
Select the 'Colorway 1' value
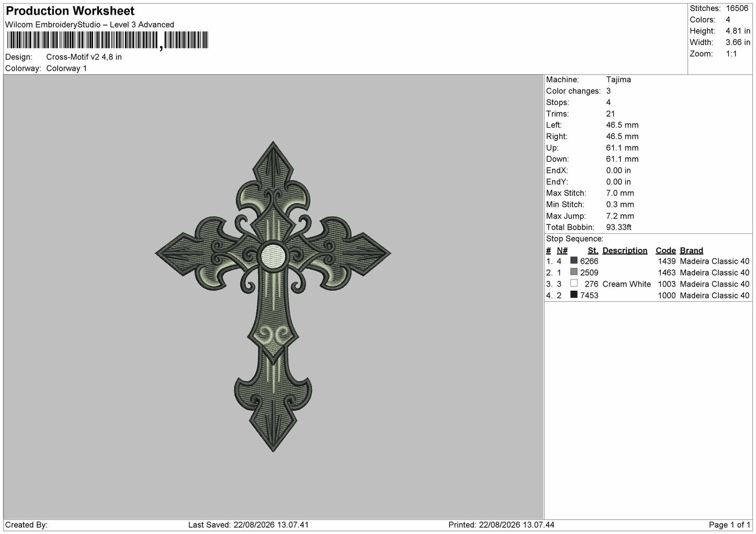[x=66, y=69]
